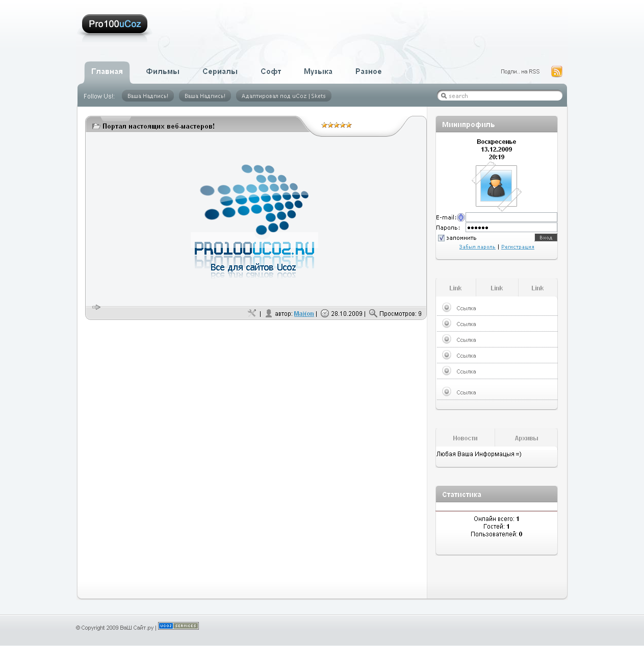Click the round uID icon beside E-mail
This screenshot has width=644, height=646.
(x=461, y=217)
